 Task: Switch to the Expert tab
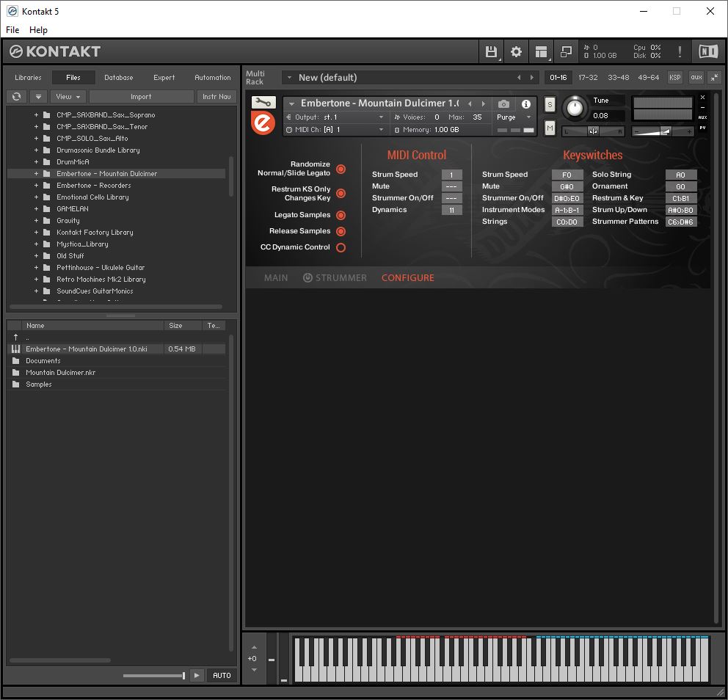(x=164, y=78)
